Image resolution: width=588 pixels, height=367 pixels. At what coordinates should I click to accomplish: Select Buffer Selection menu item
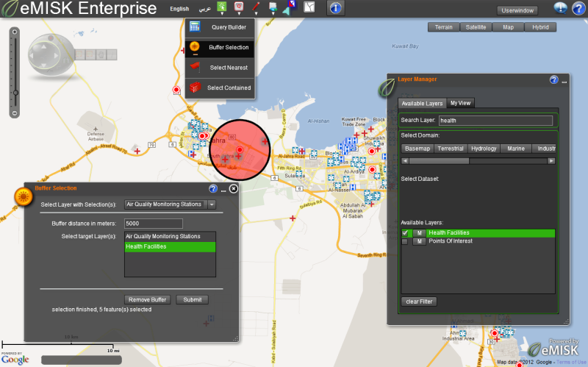click(220, 47)
